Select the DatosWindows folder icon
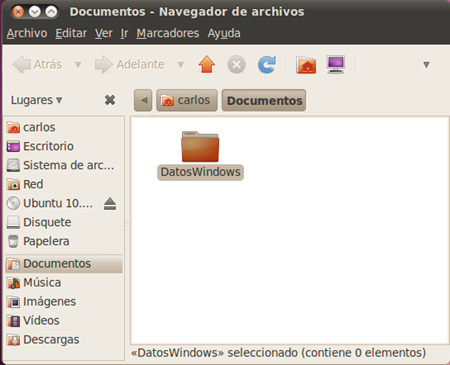This screenshot has width=450, height=365. click(x=200, y=147)
